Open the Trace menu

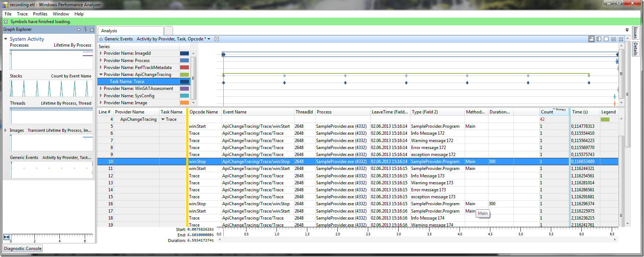point(22,14)
